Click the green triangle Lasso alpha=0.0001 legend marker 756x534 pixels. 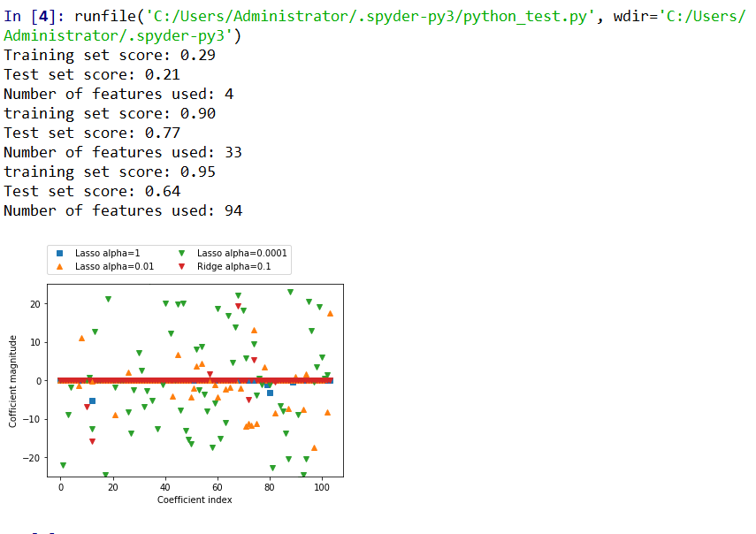(x=181, y=253)
